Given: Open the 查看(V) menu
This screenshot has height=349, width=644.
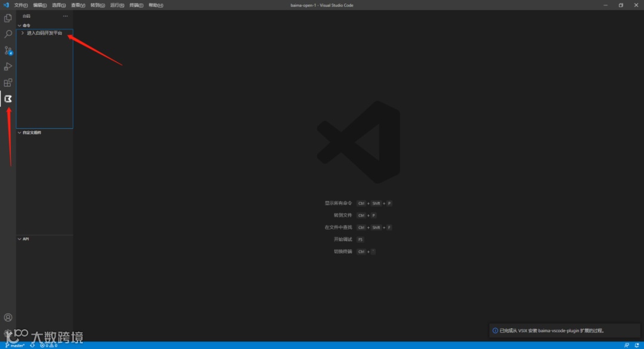Looking at the screenshot, I should tap(78, 5).
